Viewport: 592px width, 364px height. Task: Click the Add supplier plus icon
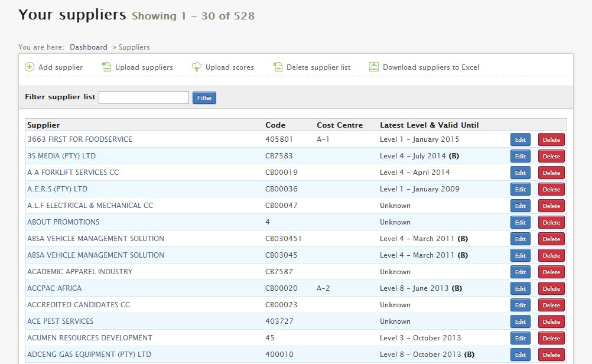click(30, 67)
